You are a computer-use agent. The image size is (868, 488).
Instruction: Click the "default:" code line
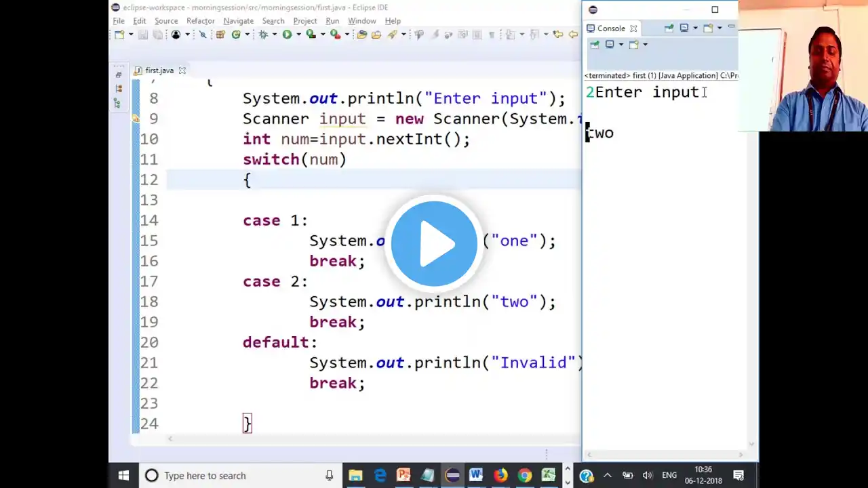point(280,342)
